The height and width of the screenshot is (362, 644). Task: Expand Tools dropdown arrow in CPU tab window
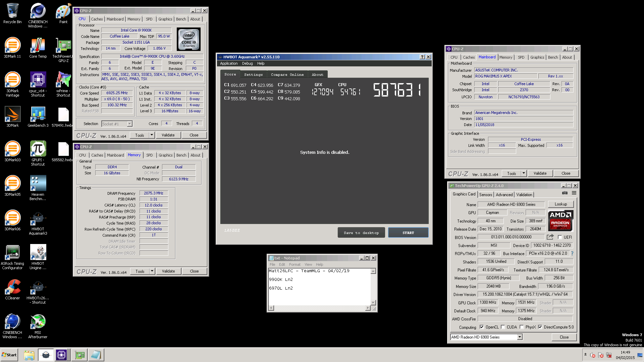coord(152,135)
